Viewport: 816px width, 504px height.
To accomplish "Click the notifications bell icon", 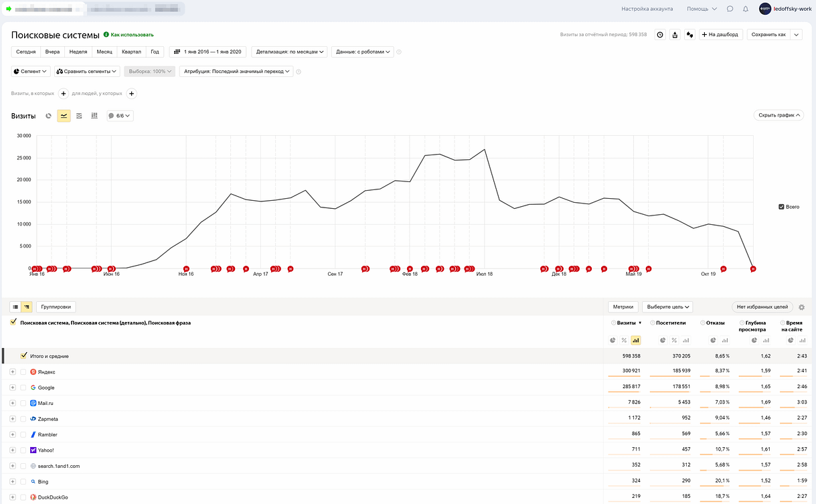I will click(x=746, y=9).
